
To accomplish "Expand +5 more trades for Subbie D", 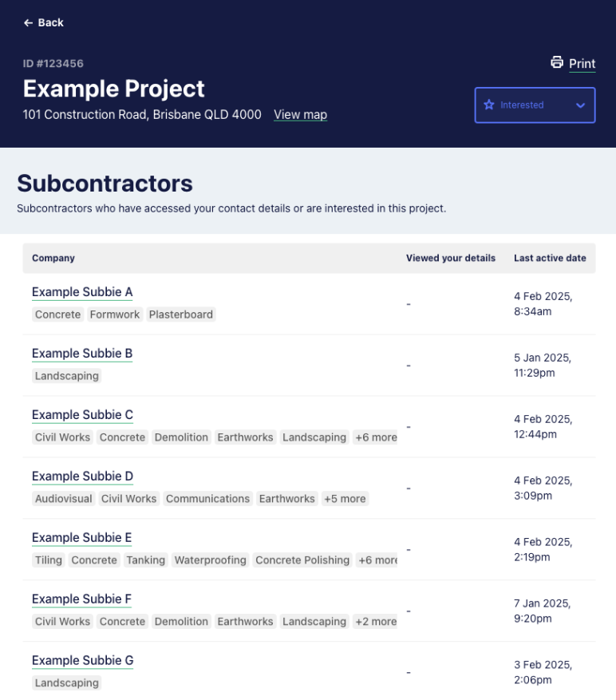I will pyautogui.click(x=345, y=499).
